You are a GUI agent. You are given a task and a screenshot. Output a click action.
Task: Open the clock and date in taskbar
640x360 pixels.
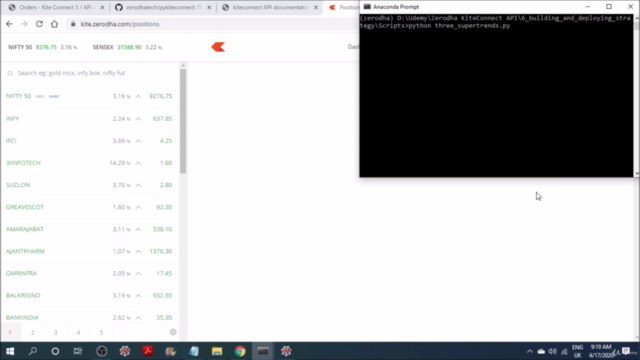click(x=601, y=351)
